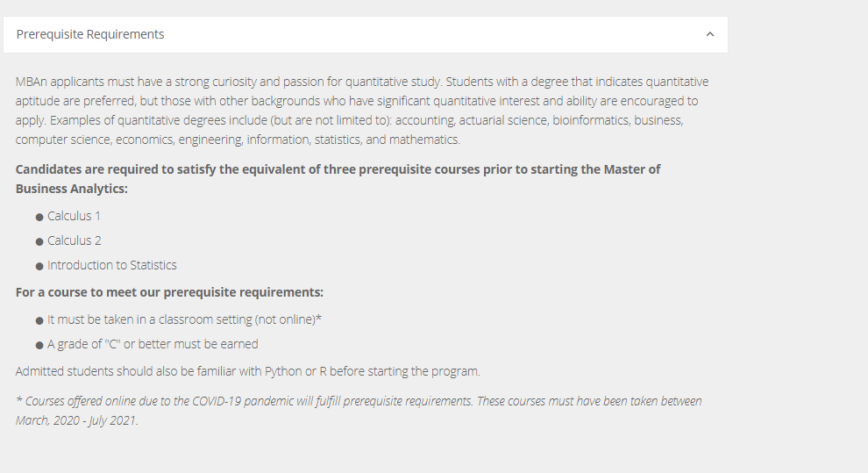
Task: Click the Calculus 1 list item
Action: [74, 216]
